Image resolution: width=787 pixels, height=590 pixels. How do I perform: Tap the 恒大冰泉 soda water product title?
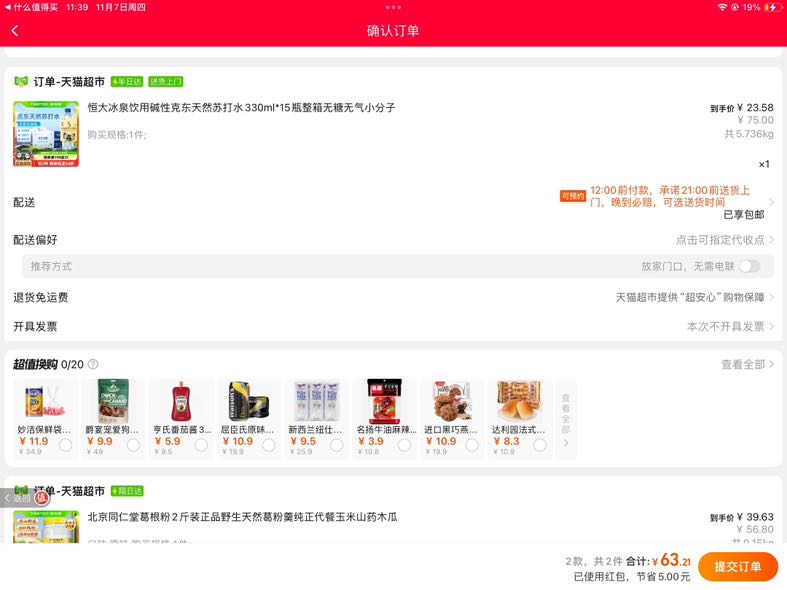pyautogui.click(x=241, y=107)
